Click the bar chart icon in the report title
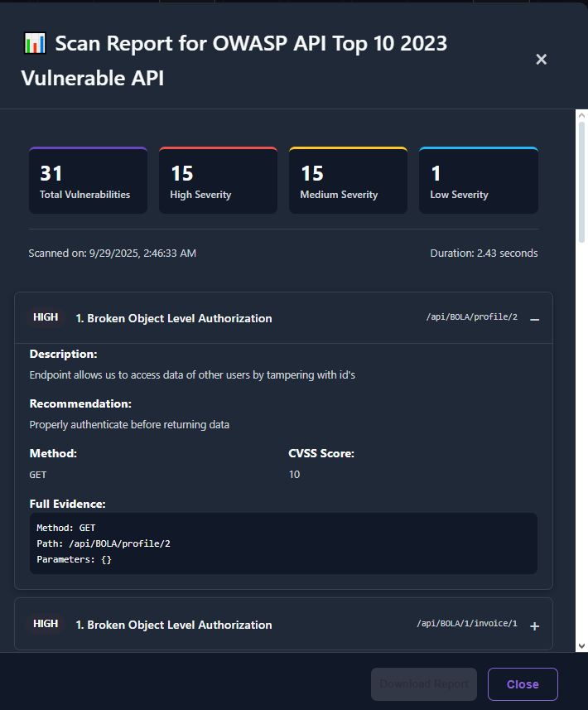Viewport: 588px width, 710px height. coord(35,44)
